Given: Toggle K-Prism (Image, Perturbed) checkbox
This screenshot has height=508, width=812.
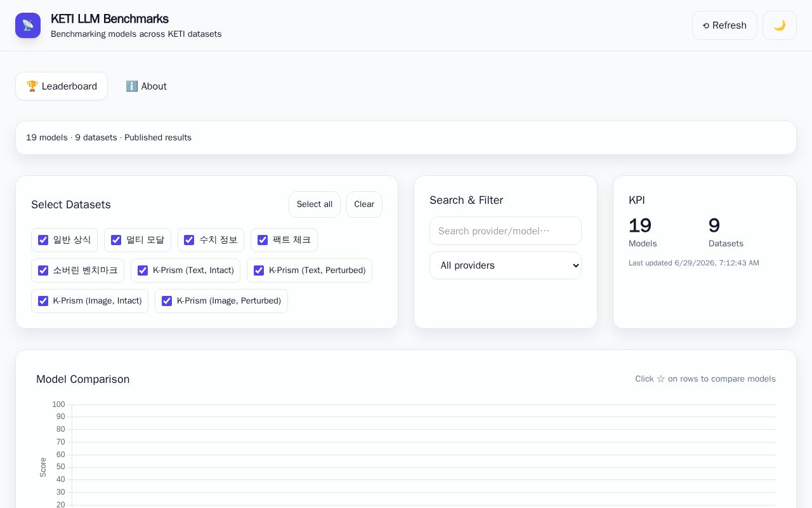Looking at the screenshot, I should point(167,301).
